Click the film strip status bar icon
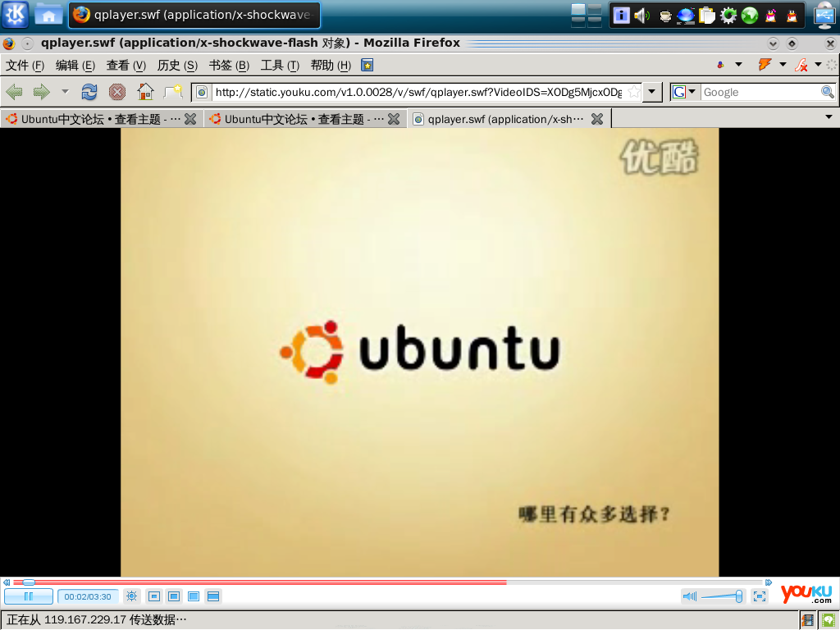840x630 pixels. (808, 620)
